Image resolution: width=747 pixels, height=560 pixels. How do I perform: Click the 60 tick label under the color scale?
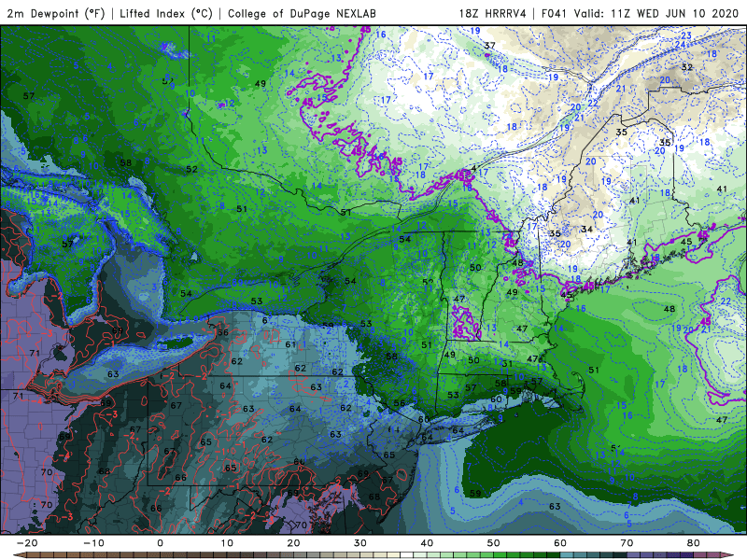point(560,543)
